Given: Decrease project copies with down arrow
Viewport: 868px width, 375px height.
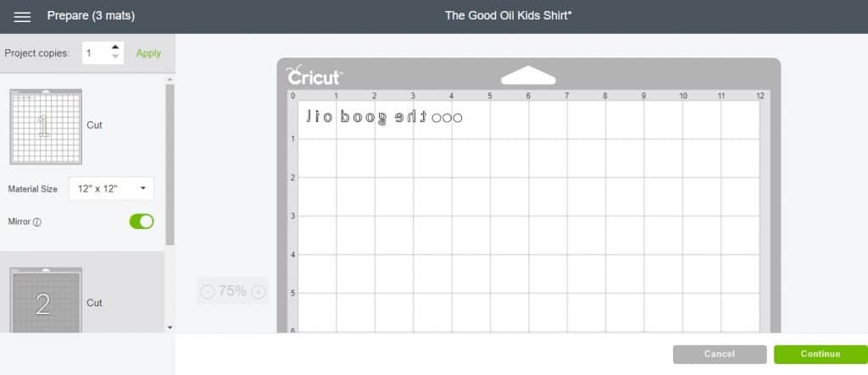Looking at the screenshot, I should (114, 57).
